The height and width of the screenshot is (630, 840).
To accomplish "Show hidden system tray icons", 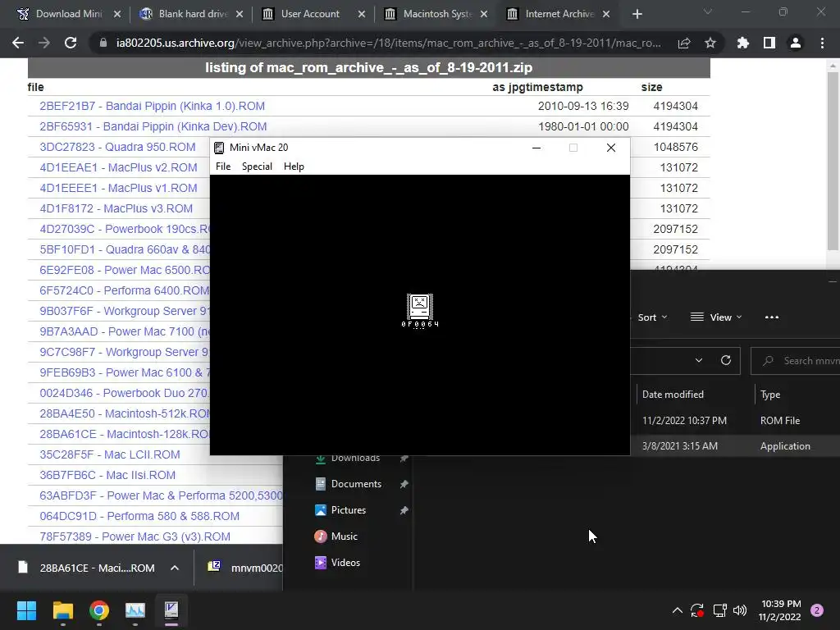I will click(x=677, y=610).
